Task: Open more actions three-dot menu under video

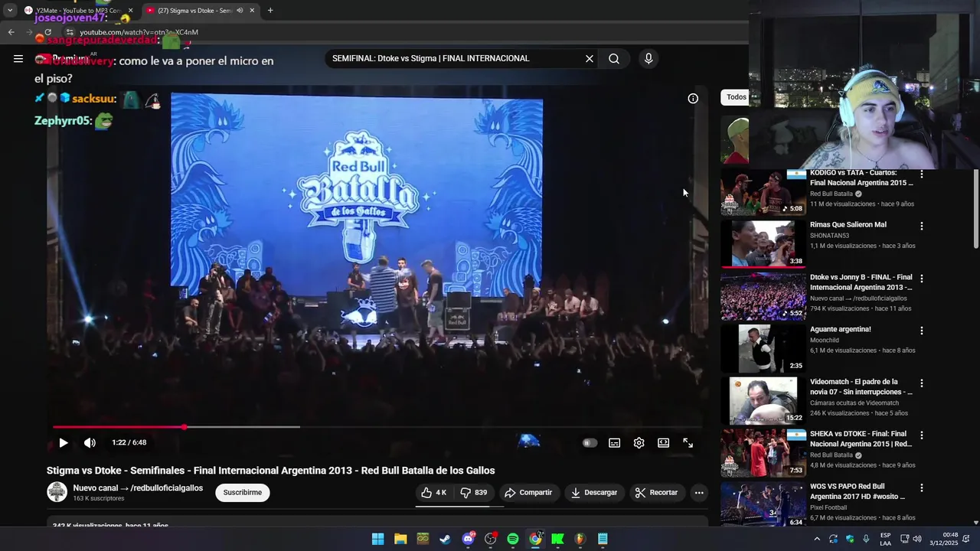Action: 699,493
